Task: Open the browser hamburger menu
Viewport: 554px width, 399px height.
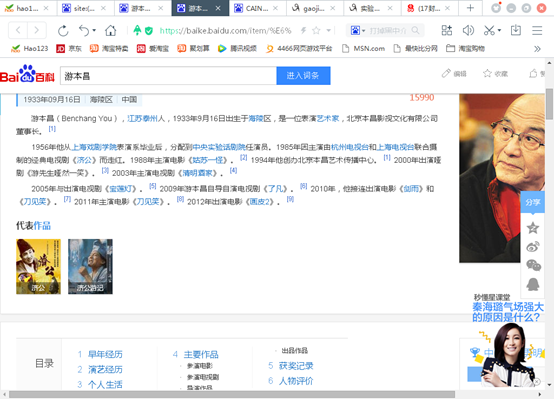Action: (x=537, y=31)
